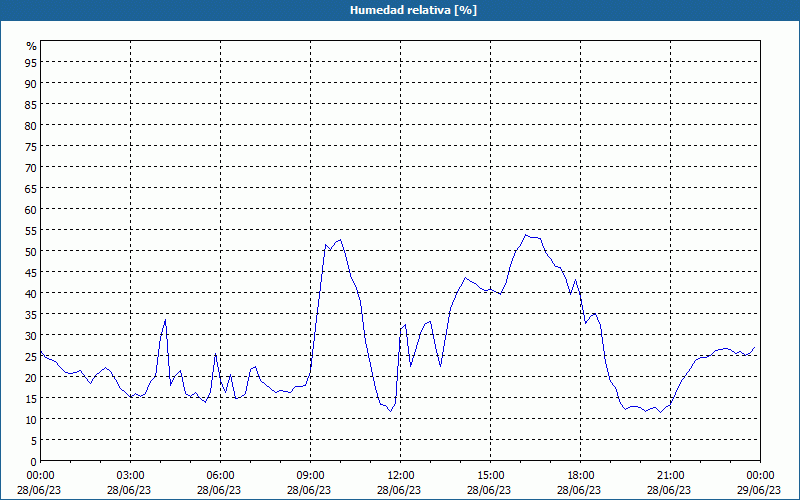The width and height of the screenshot is (800, 500).
Task: Click the 25 y-axis label
Action: point(31,357)
